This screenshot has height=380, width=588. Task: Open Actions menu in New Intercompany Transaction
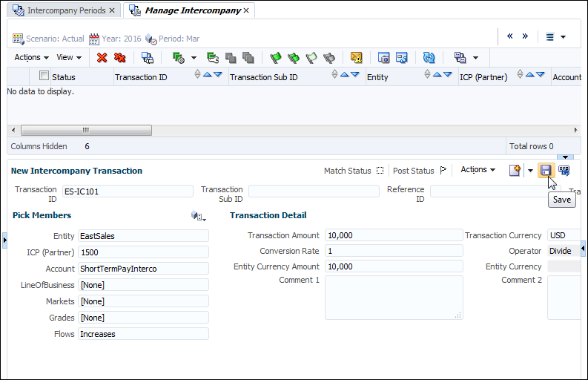click(x=478, y=170)
